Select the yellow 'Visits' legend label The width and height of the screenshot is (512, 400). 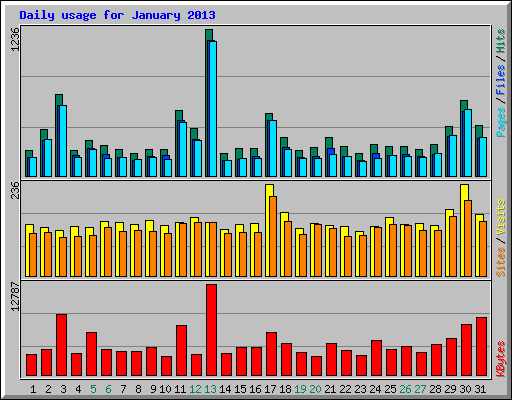500,217
